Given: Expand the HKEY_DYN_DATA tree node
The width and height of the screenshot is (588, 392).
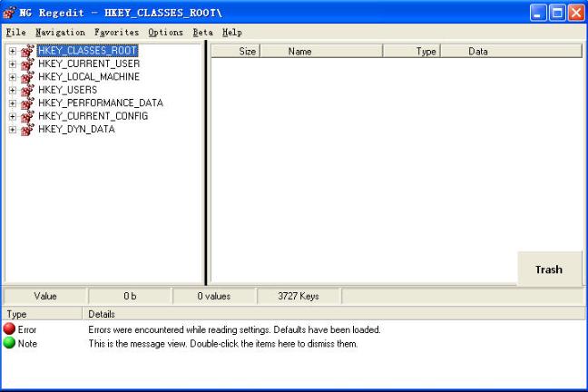Looking at the screenshot, I should point(13,130).
